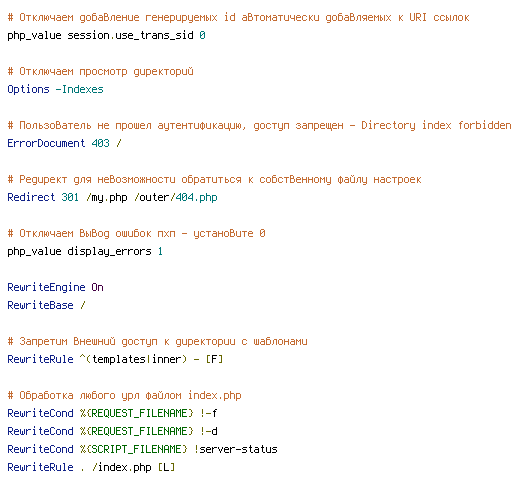Viewport: 520px width, 484px height.
Task: Click the display_errors value 1
Action: coord(160,251)
